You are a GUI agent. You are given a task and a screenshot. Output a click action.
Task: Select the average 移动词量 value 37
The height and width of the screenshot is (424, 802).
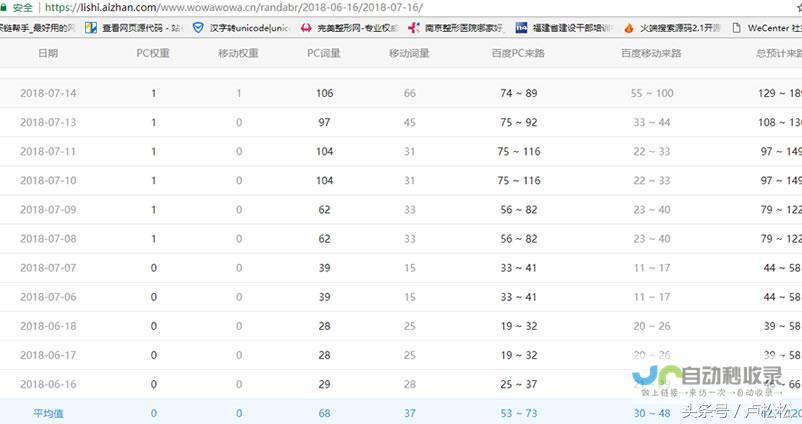[410, 413]
